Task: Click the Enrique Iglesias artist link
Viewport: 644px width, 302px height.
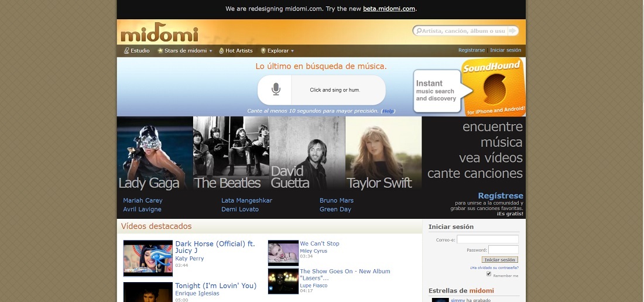Action: pos(197,293)
